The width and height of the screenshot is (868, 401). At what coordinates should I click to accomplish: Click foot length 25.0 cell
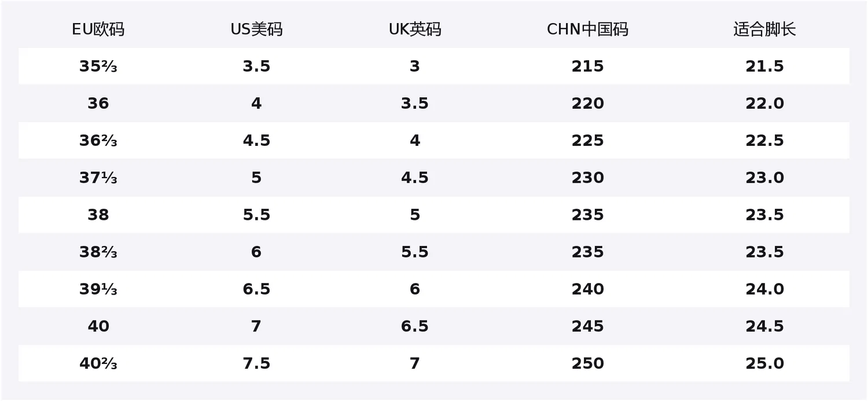(x=764, y=363)
